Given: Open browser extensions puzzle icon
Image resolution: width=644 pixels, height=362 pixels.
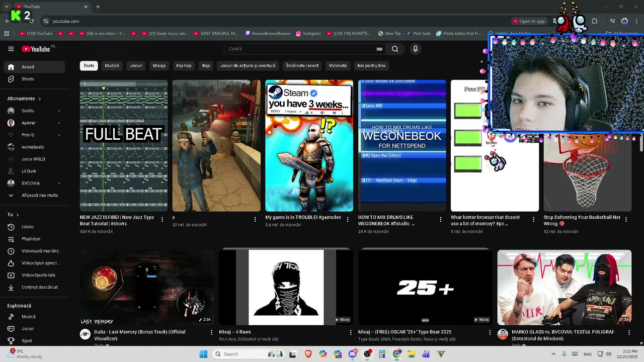Looking at the screenshot, I should 595,21.
